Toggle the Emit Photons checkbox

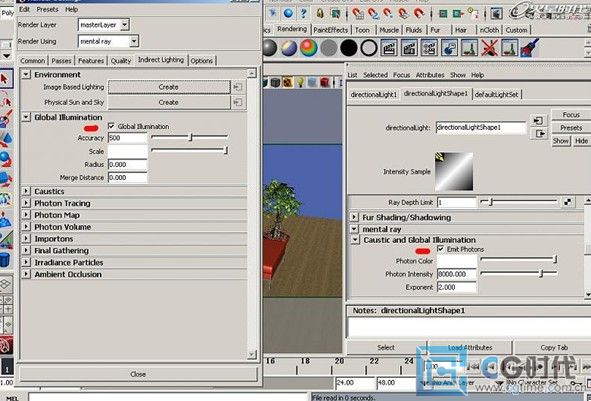(x=441, y=249)
